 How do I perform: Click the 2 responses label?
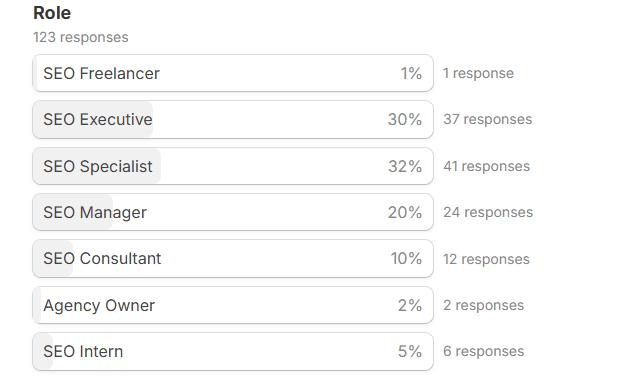(x=484, y=305)
